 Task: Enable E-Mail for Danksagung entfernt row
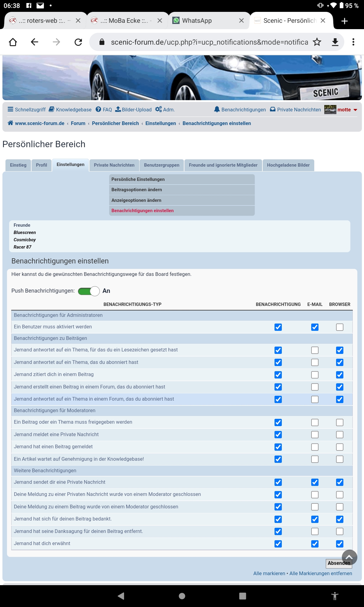pos(315,531)
